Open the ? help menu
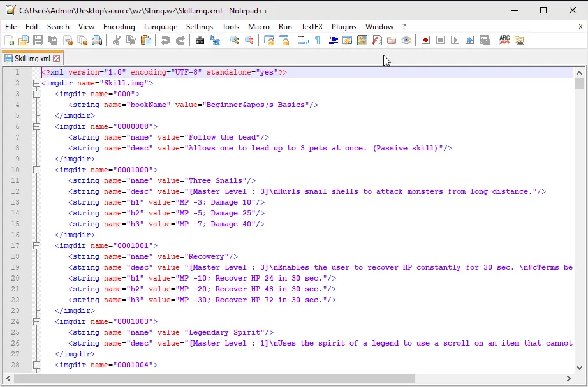Viewport: 588px width, 387px height. [x=404, y=27]
